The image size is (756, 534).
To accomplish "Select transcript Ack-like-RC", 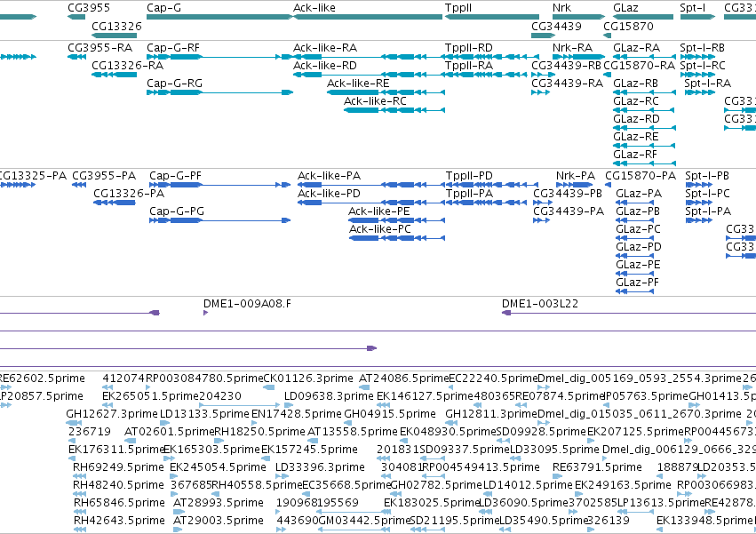I will click(394, 110).
